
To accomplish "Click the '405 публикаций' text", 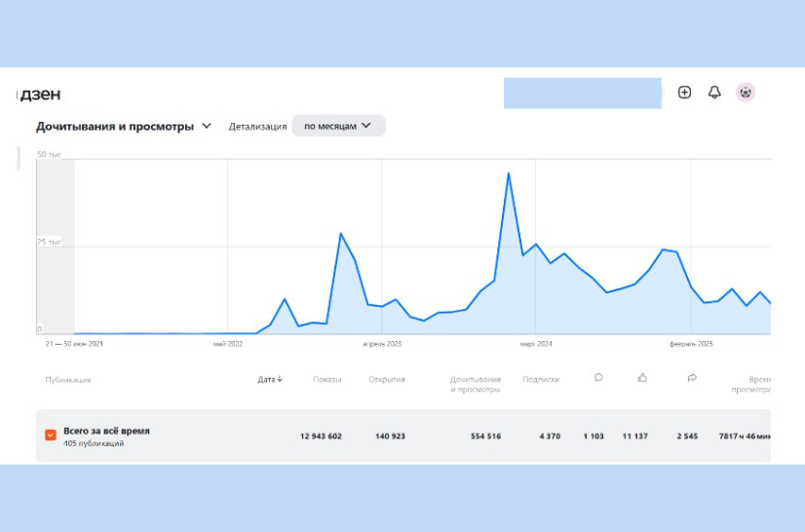I will click(x=94, y=443).
